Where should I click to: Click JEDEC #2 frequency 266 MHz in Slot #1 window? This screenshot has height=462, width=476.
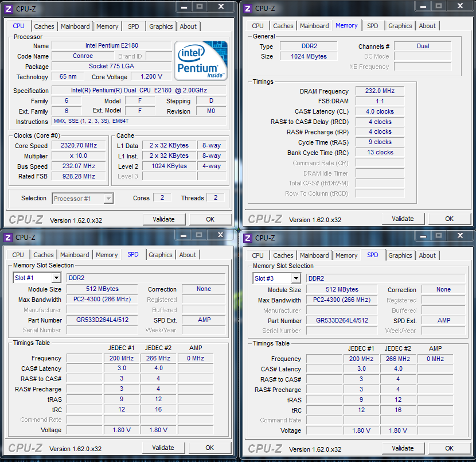pos(158,359)
